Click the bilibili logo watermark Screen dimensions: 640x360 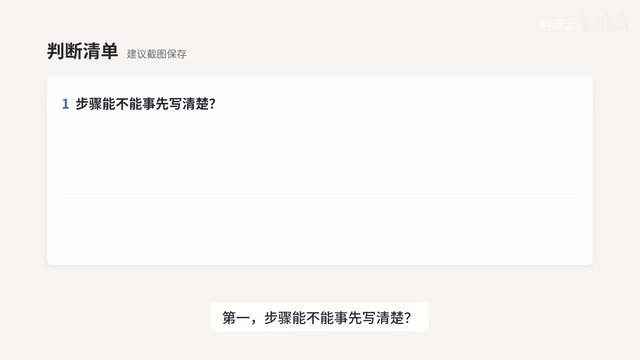606,22
